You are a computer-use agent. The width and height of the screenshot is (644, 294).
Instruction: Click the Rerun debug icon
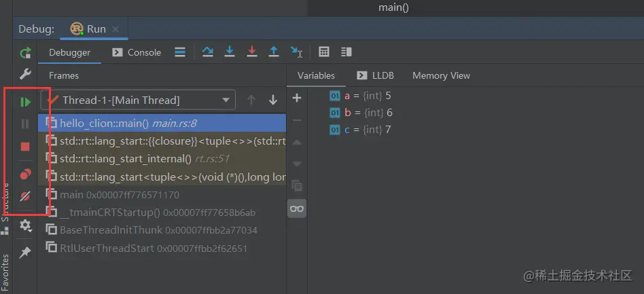pos(25,53)
